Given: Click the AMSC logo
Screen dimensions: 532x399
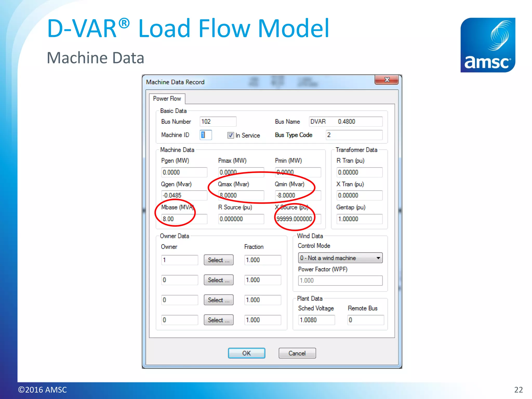Looking at the screenshot, I should (488, 45).
